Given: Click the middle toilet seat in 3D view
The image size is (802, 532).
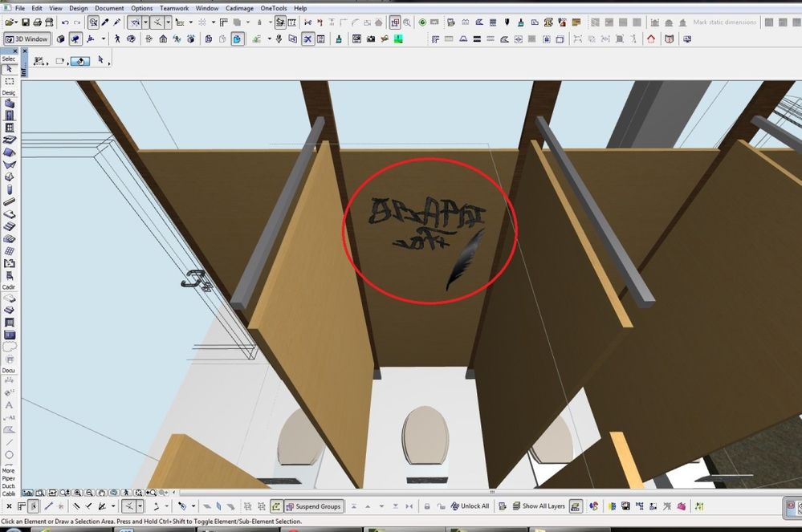Looking at the screenshot, I should 425,436.
